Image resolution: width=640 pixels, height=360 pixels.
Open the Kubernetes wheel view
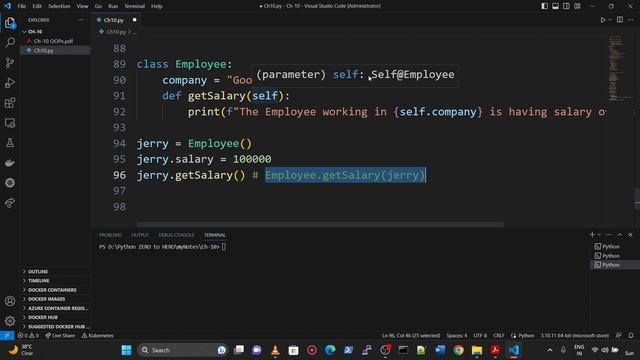[10, 183]
